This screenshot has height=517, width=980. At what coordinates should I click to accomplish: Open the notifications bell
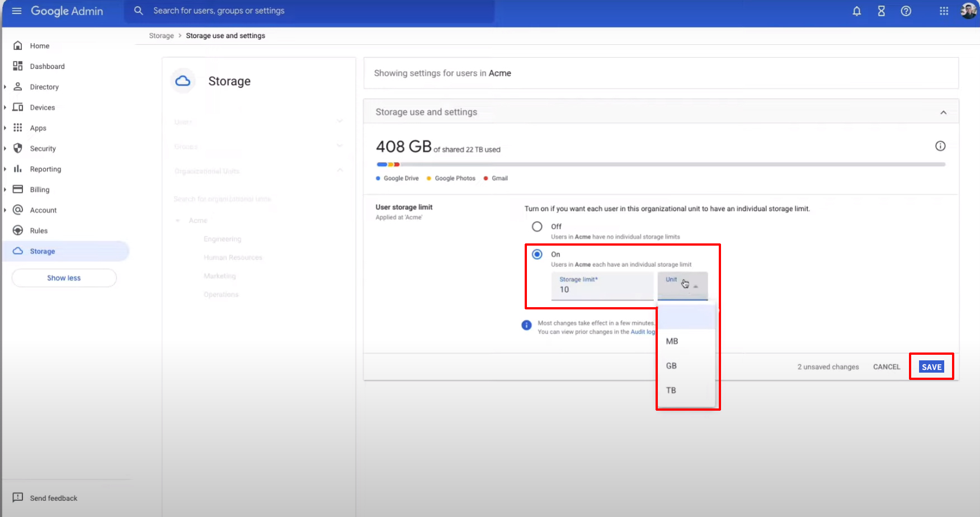coord(856,11)
